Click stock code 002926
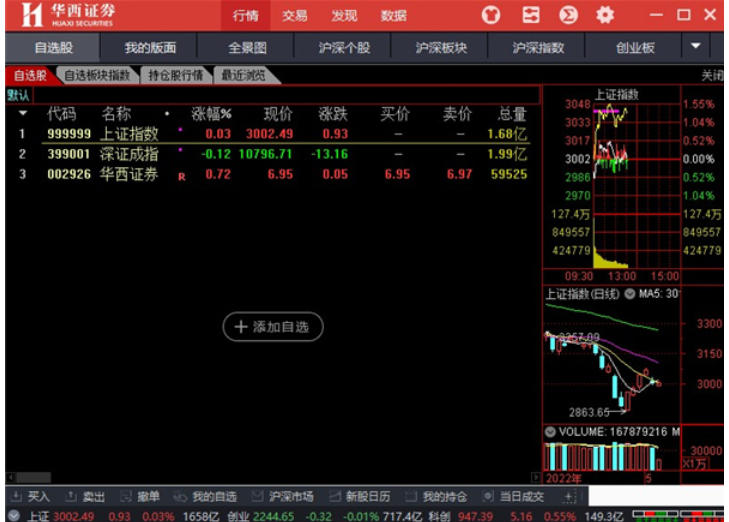This screenshot has height=522, width=729. tap(69, 174)
